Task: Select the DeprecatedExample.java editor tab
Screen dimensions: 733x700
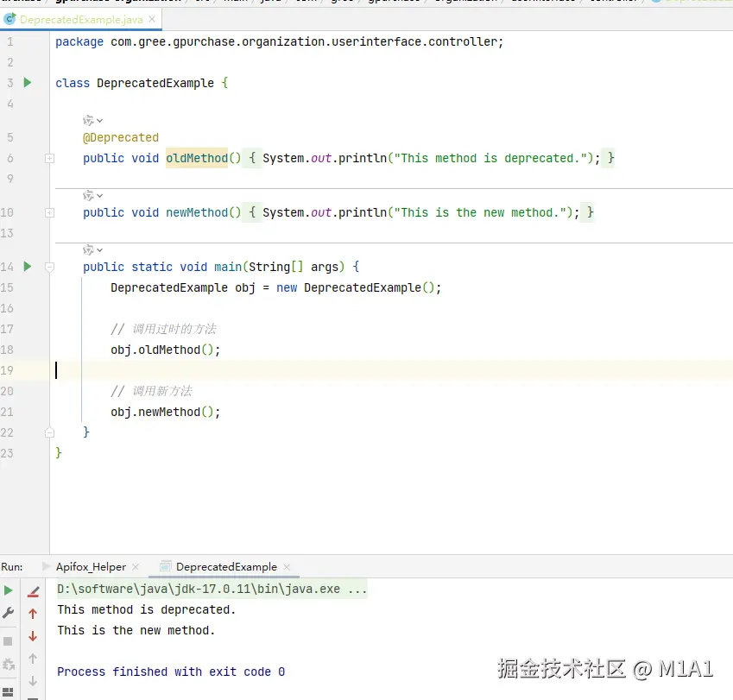Action: point(81,20)
